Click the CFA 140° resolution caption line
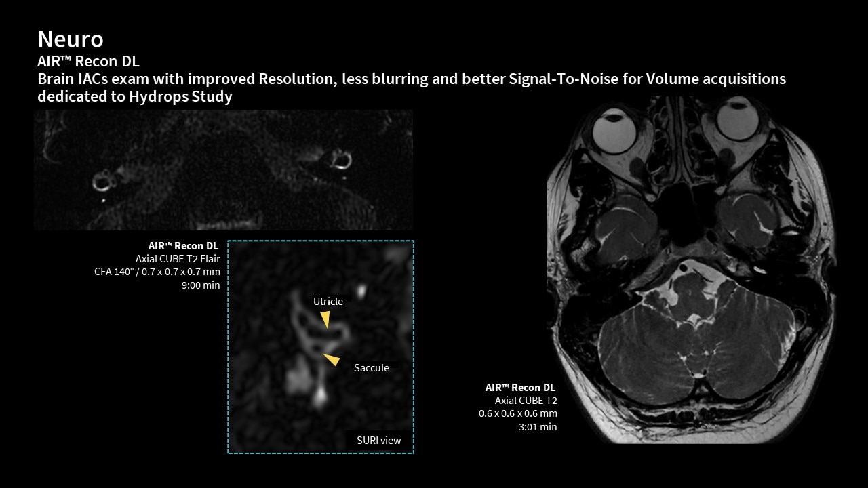The width and height of the screenshot is (868, 488). point(157,272)
